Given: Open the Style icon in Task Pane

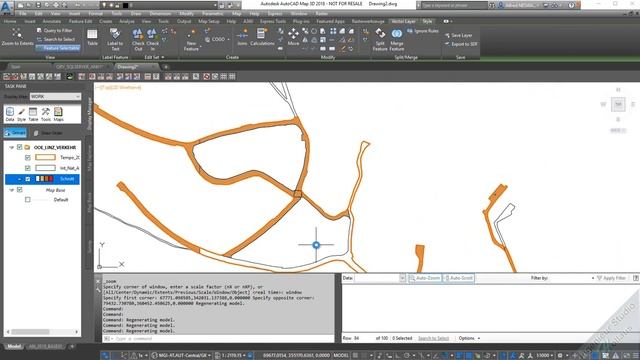Looking at the screenshot, I should pyautogui.click(x=21, y=114).
